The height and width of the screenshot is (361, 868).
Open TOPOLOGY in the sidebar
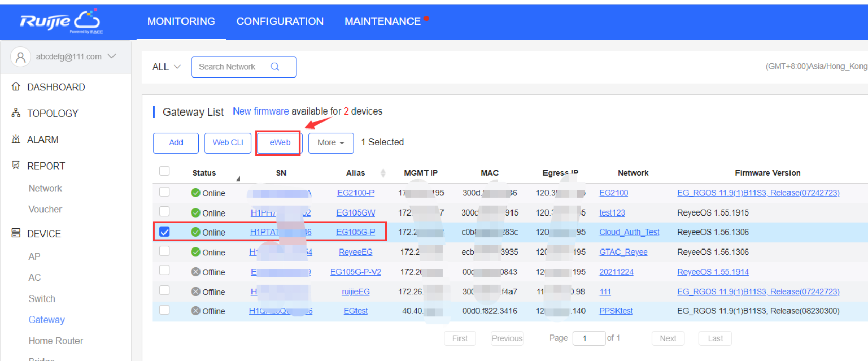(x=53, y=113)
